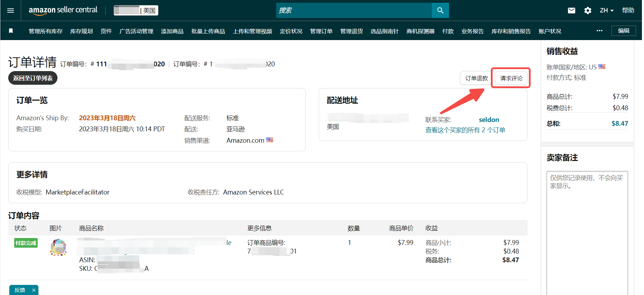644x295 pixels.
Task: Open the settings gear icon
Action: pyautogui.click(x=588, y=10)
